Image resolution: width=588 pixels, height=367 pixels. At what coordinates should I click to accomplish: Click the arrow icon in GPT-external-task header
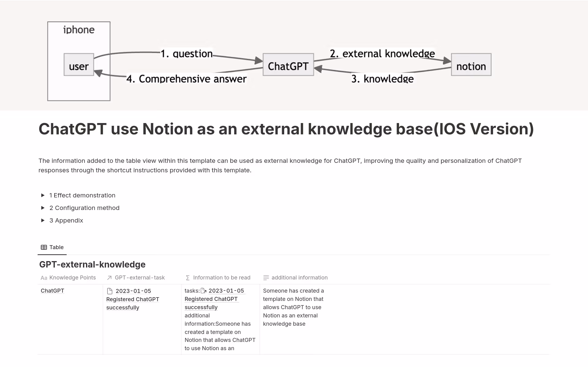tap(109, 278)
